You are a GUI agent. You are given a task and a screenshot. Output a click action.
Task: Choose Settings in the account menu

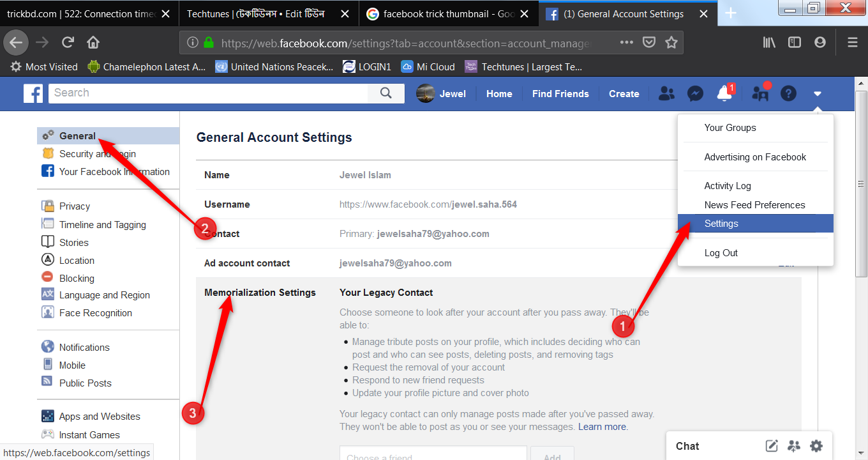click(x=756, y=224)
